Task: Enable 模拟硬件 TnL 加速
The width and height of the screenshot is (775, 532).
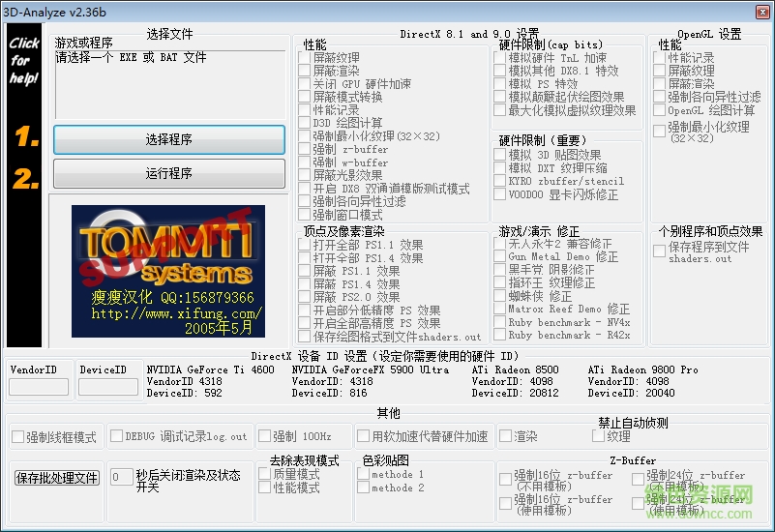Action: tap(499, 58)
